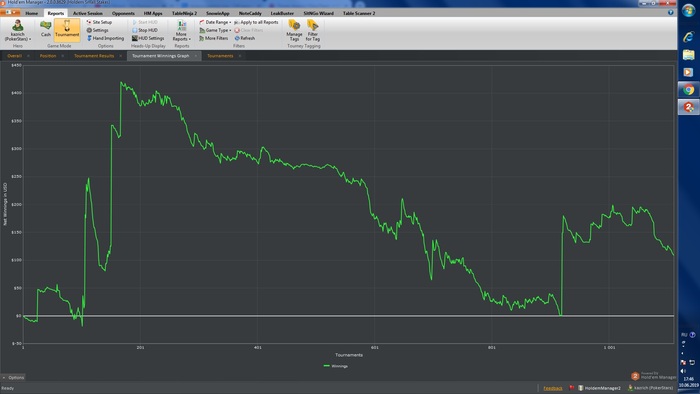Open Hand Importing
This screenshot has height=394, width=700.
(x=105, y=38)
